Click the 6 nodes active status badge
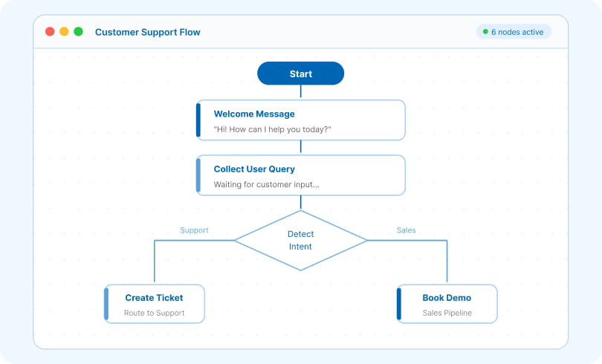Viewport: 602px width, 364px height. click(x=514, y=32)
